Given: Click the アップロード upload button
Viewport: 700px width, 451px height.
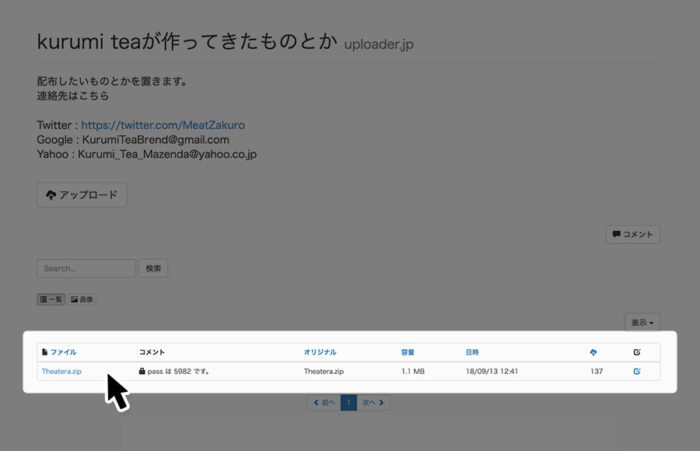Looking at the screenshot, I should 82,195.
